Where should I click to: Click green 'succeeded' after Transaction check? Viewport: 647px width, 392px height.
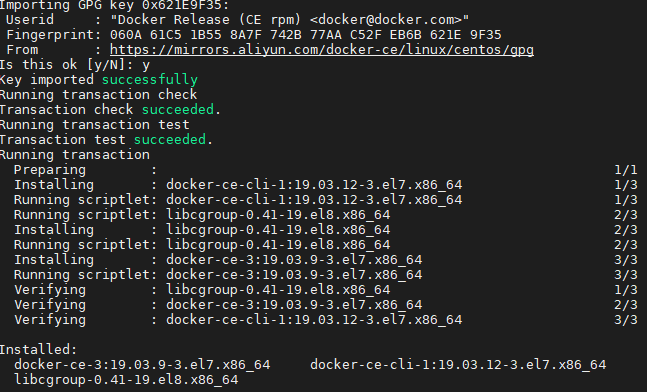178,110
